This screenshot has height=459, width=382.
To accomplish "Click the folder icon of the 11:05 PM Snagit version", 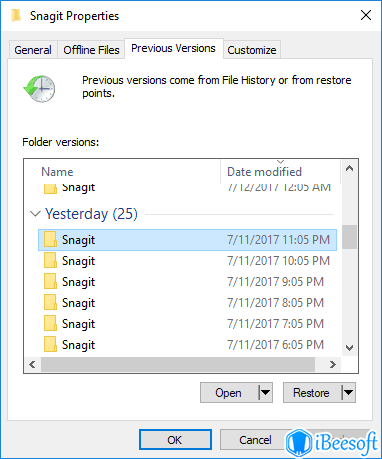I will (50, 240).
